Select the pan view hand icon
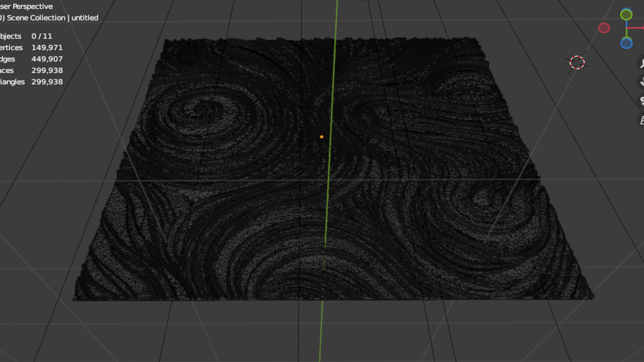The height and width of the screenshot is (362, 644). coord(641,81)
